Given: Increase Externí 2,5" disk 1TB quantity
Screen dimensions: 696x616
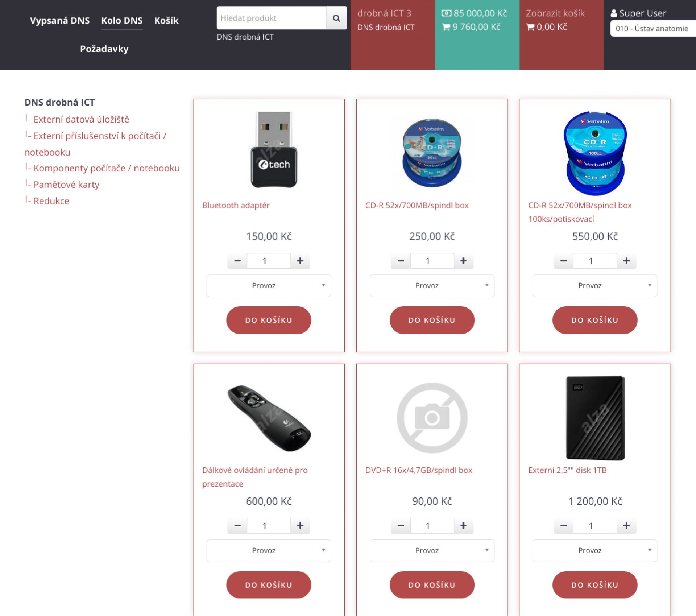Looking at the screenshot, I should tap(626, 525).
